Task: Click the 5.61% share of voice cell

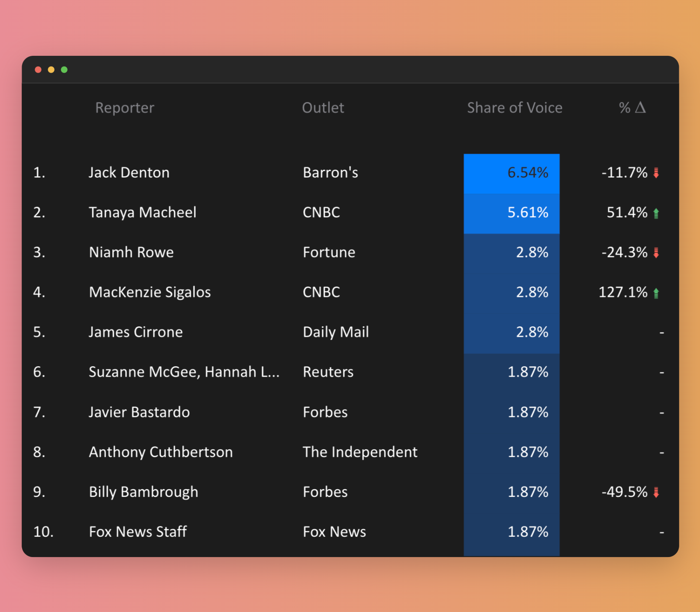Action: (511, 213)
